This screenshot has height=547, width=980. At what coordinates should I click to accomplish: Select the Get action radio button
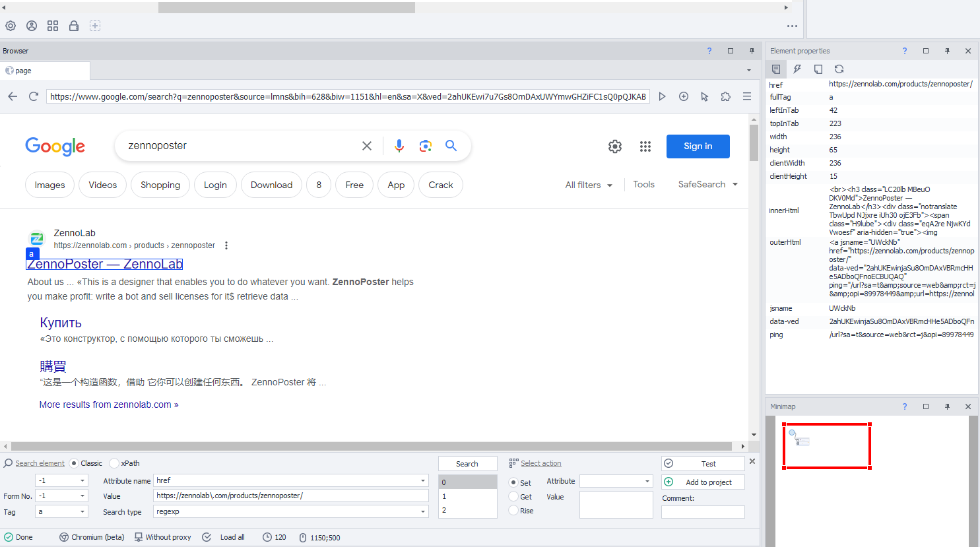520,497
